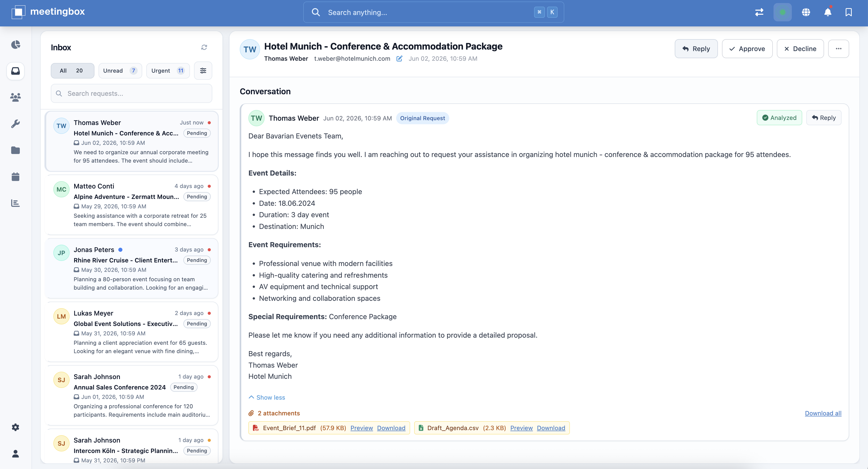Preview Event_Brief_11.pdf attachment

pos(362,428)
